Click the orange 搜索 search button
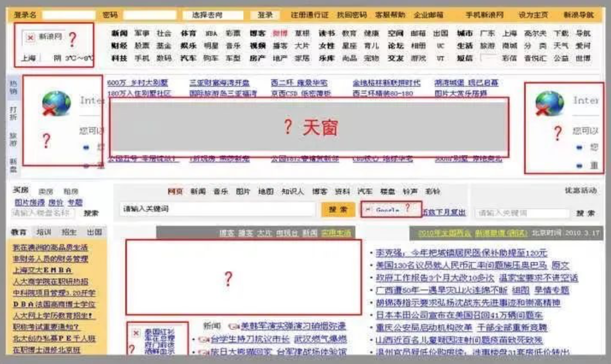 (x=338, y=209)
